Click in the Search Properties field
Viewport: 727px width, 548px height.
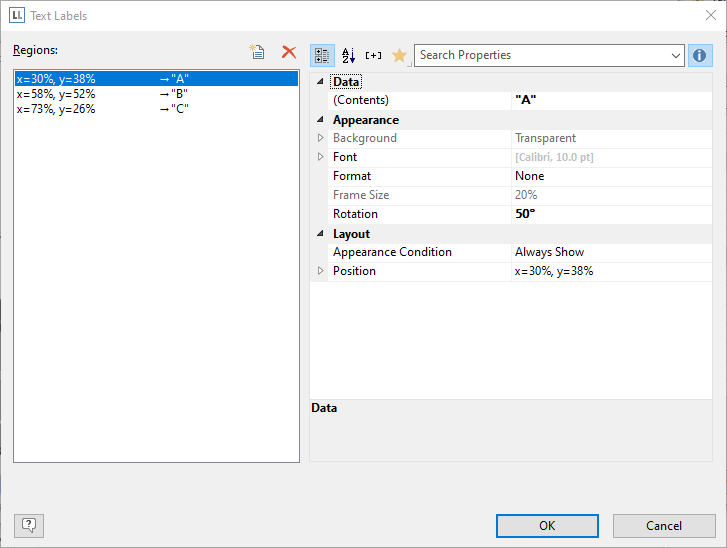[x=540, y=56]
